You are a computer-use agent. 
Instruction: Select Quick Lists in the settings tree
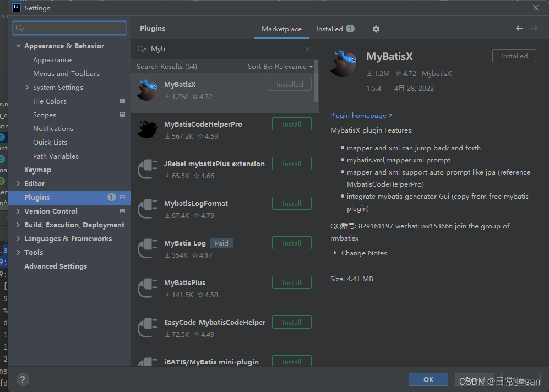50,143
